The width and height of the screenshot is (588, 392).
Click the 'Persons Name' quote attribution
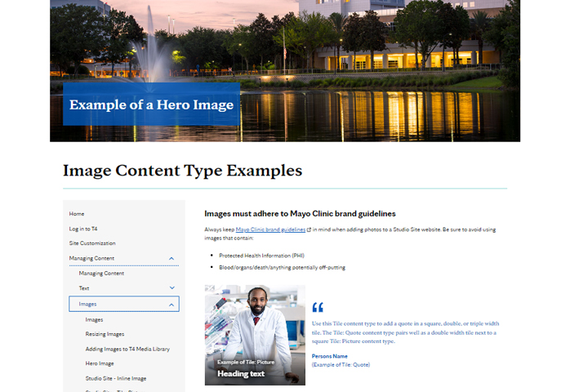[330, 356]
